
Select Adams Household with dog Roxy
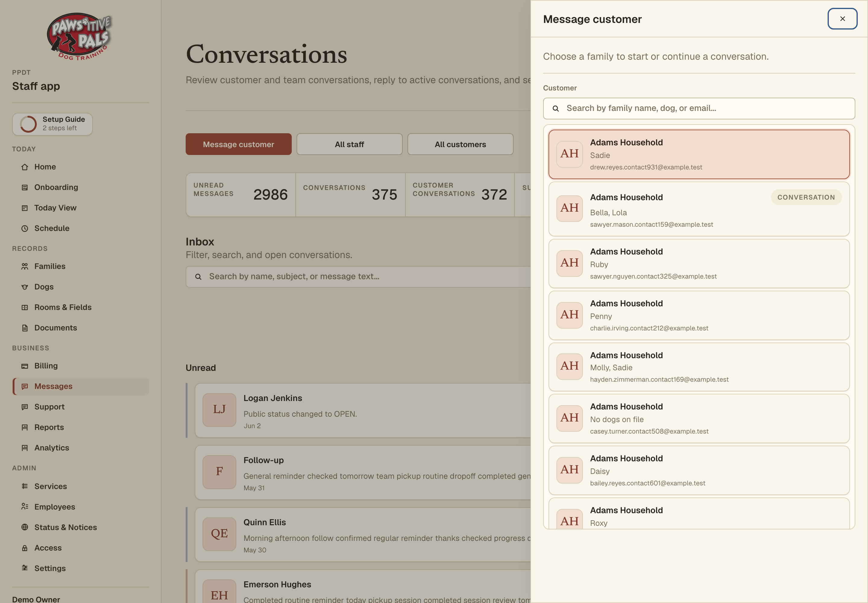point(699,514)
